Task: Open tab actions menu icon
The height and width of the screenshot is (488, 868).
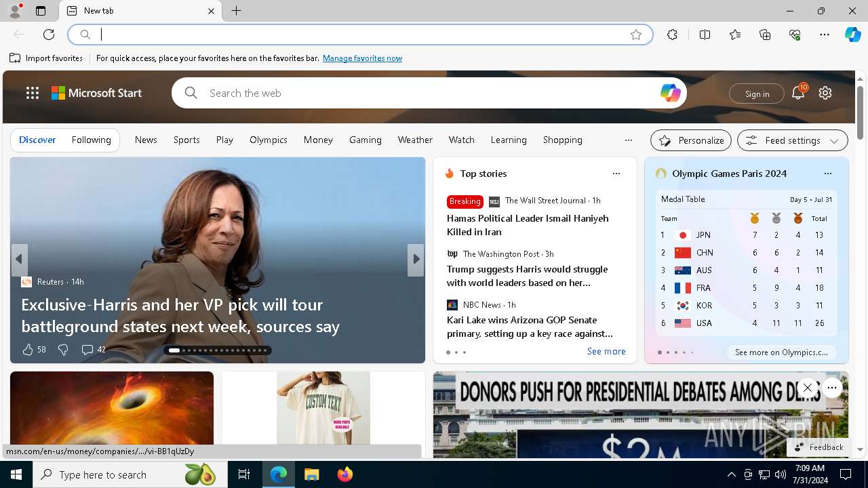Action: click(x=41, y=11)
